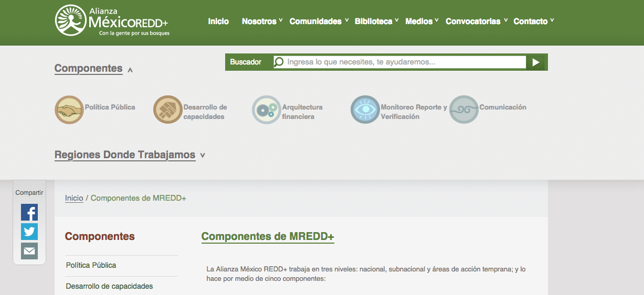Viewport: 644px width, 295px height.
Task: Click the Compartir label
Action: 29,193
